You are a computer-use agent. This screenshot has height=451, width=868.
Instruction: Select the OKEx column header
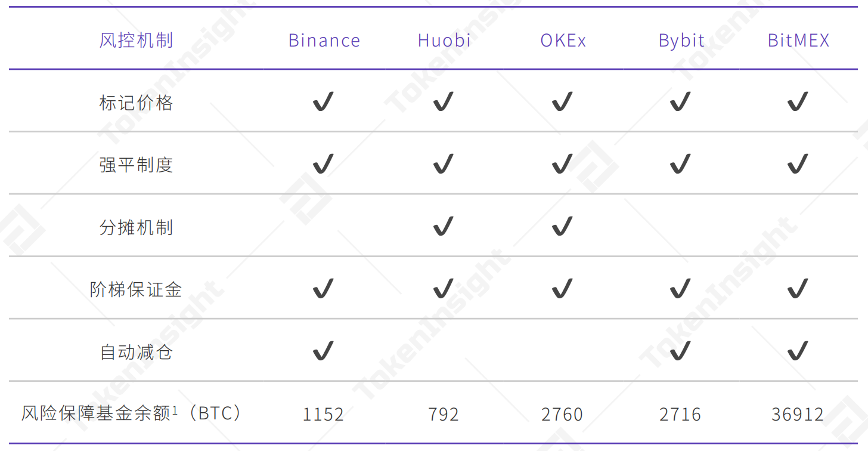click(563, 41)
